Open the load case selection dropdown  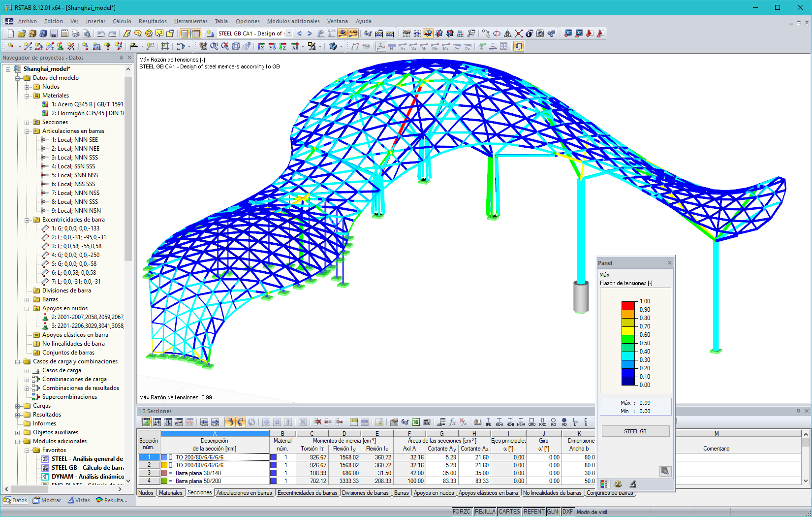pos(290,33)
